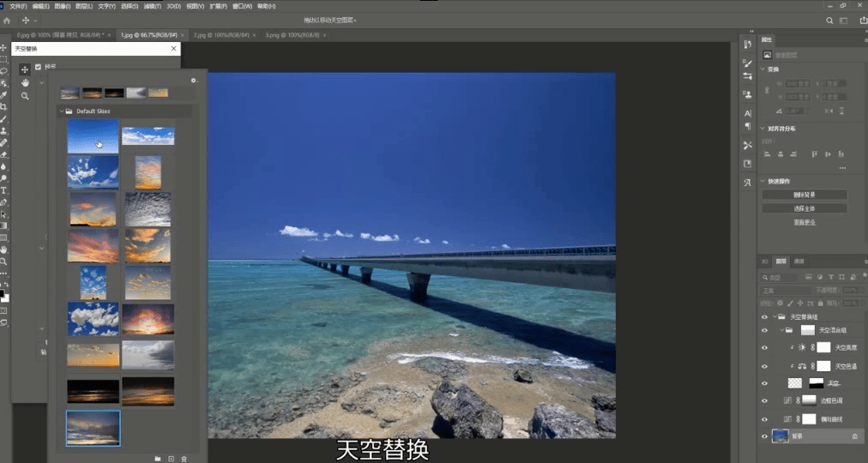The image size is (868, 463).
Task: Hide the 天空混合组 group layer
Action: pos(764,330)
